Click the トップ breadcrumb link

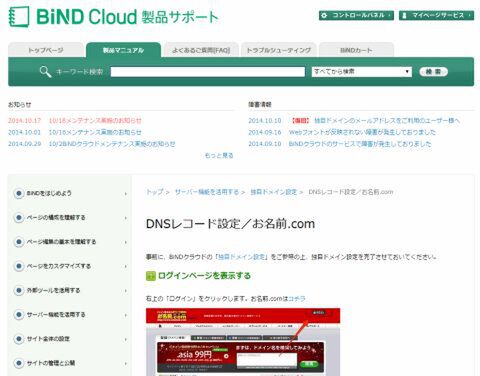(155, 192)
